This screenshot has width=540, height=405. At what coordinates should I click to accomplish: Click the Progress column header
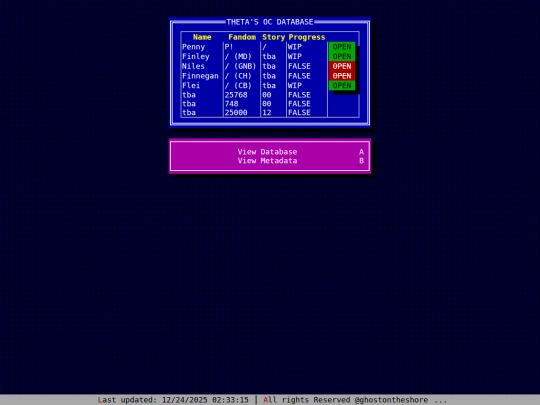pyautogui.click(x=307, y=37)
